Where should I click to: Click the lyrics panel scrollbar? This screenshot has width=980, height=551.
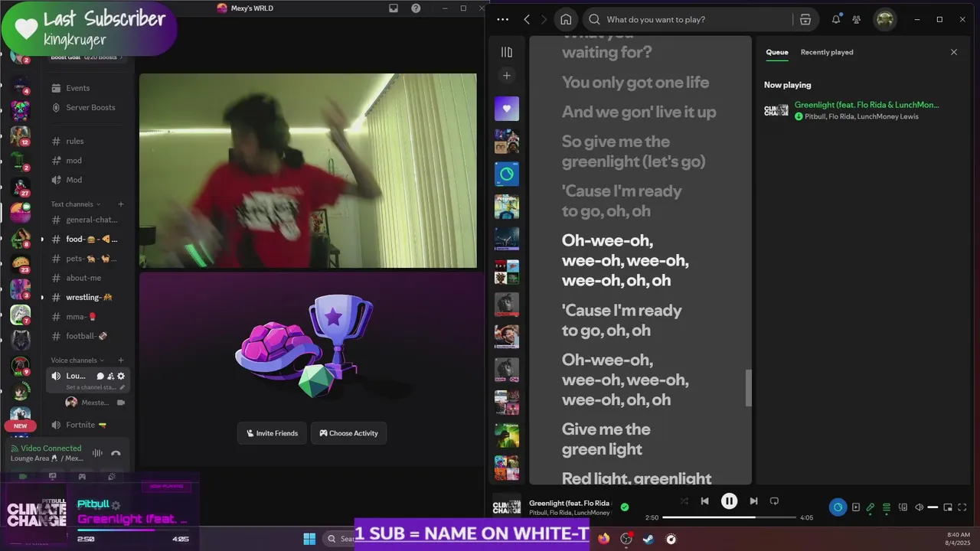click(749, 388)
